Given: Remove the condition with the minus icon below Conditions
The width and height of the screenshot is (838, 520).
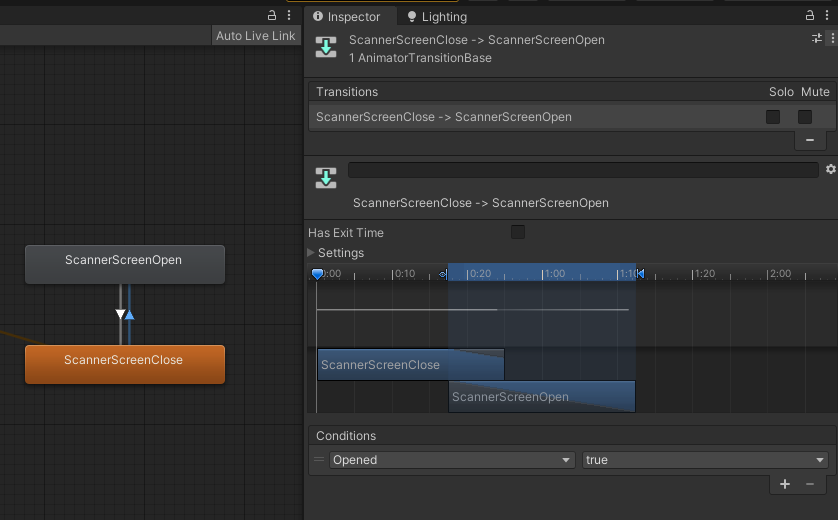Looking at the screenshot, I should point(810,484).
